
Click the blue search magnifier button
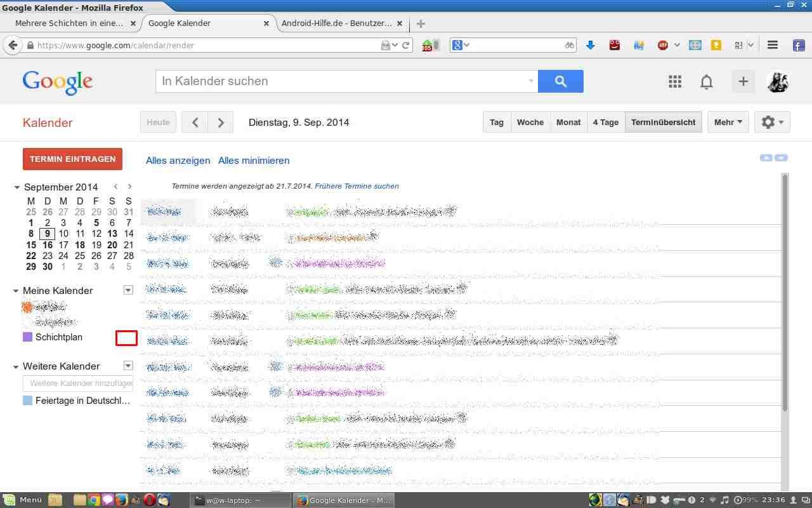tap(560, 81)
